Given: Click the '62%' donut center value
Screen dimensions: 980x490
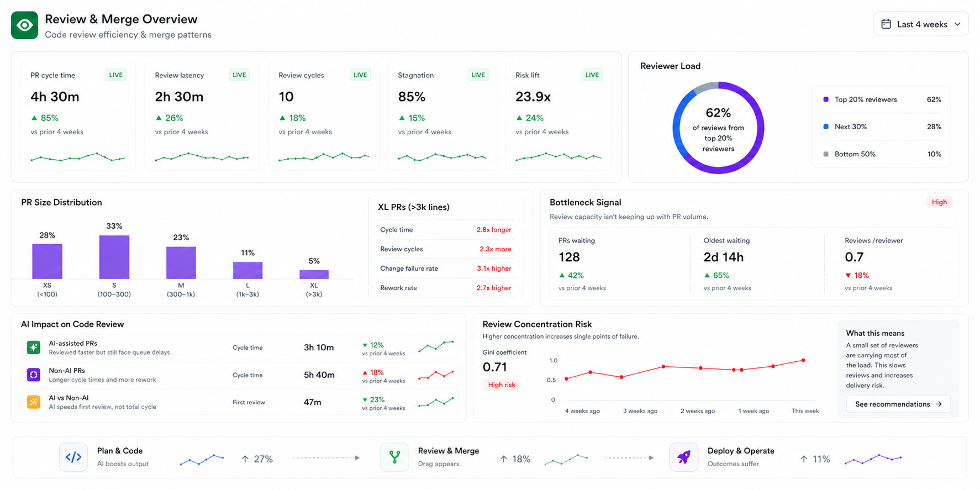Looking at the screenshot, I should [x=718, y=113].
